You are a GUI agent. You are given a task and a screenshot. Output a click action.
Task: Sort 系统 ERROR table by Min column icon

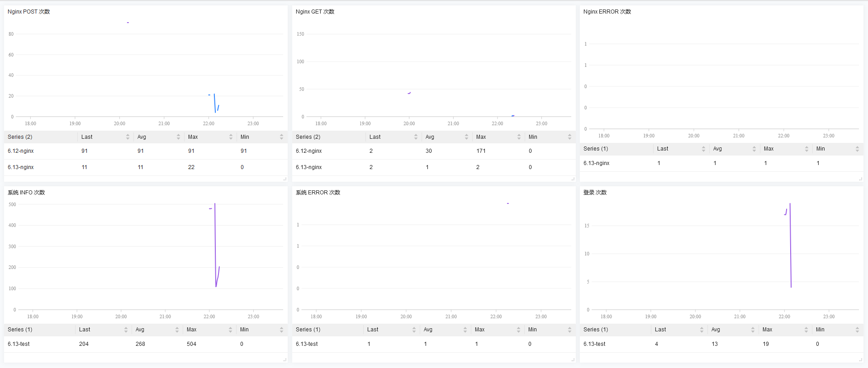coord(569,330)
